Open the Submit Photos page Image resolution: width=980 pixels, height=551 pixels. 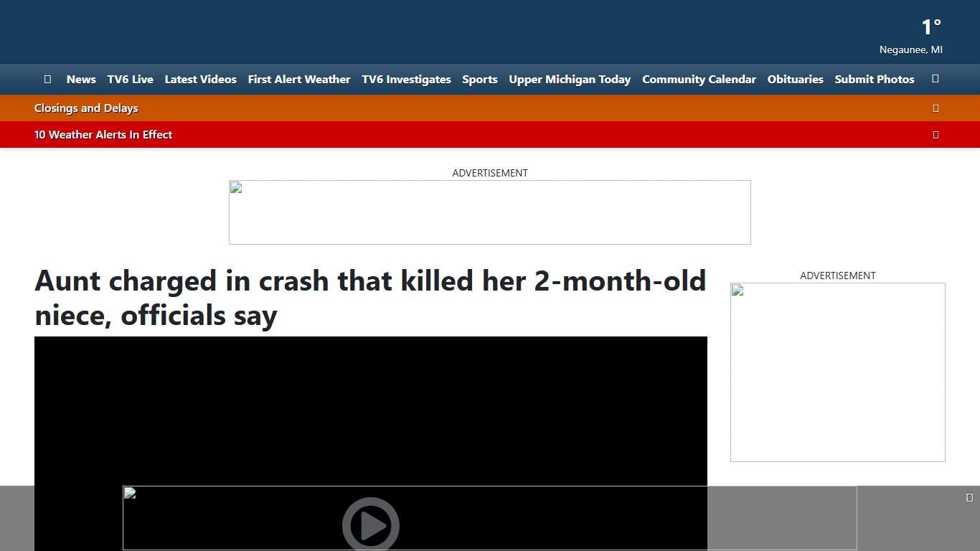tap(874, 80)
